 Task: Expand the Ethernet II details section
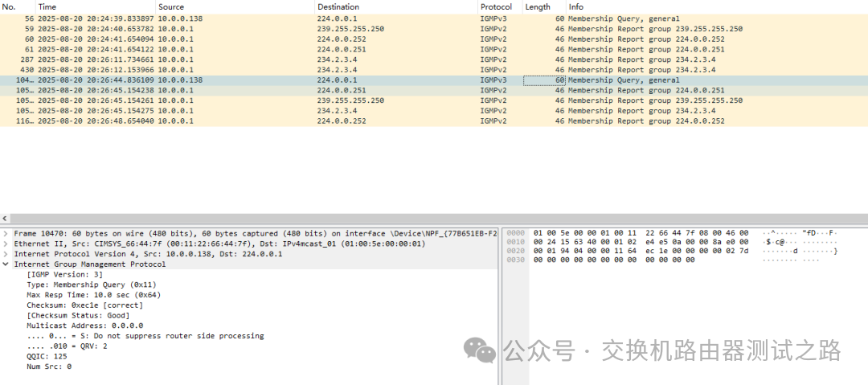6,244
